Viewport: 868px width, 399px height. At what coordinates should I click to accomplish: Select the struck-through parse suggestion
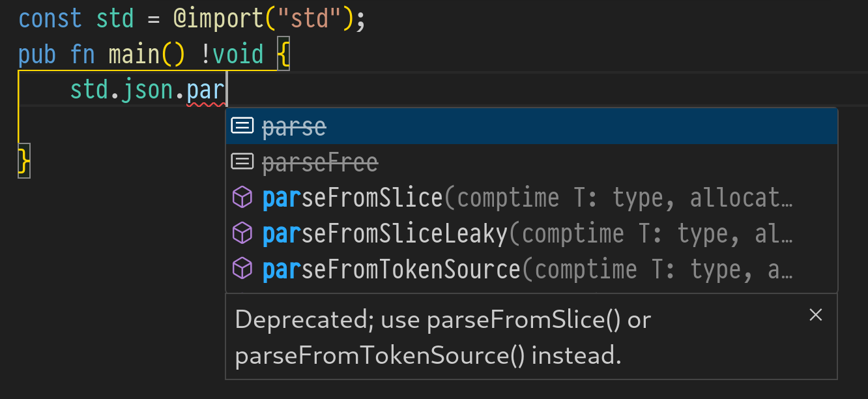coord(294,126)
